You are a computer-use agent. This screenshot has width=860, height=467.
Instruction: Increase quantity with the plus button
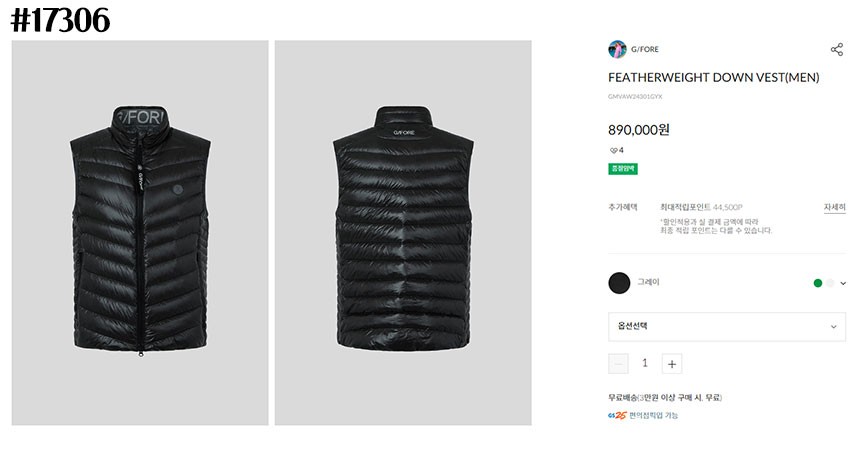click(672, 364)
